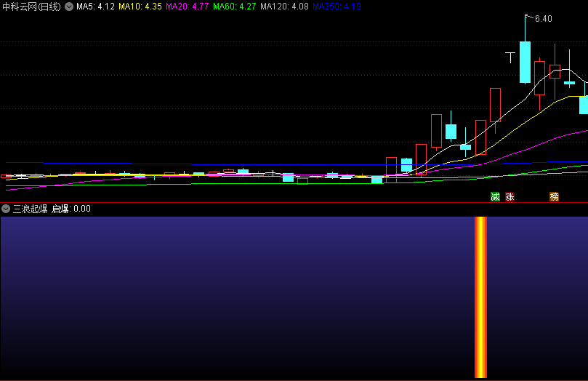Screen dimensions: 588x381
Task: Open the dropdown beside 三浪起爆 indicator
Action: [x=6, y=209]
